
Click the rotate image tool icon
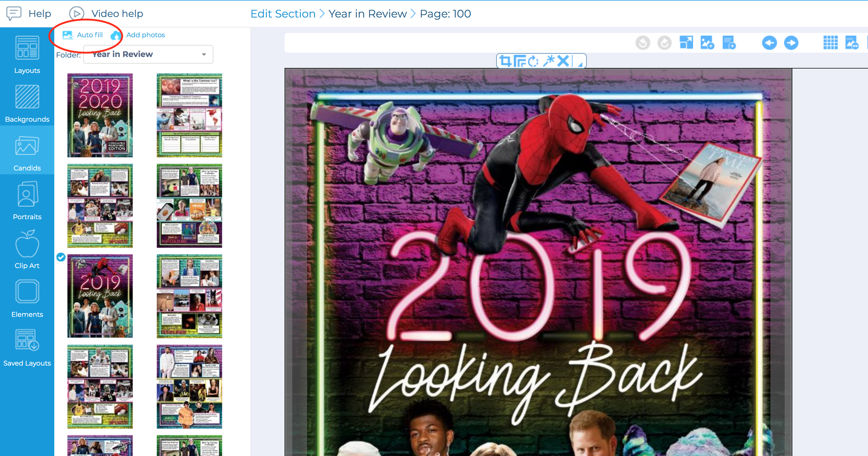click(x=533, y=61)
